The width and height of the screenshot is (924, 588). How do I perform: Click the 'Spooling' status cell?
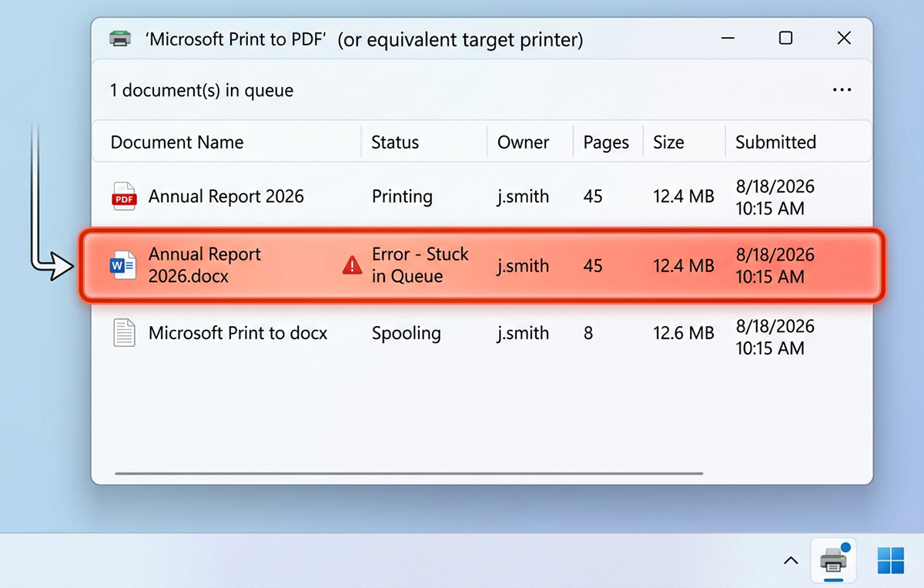[x=407, y=334]
